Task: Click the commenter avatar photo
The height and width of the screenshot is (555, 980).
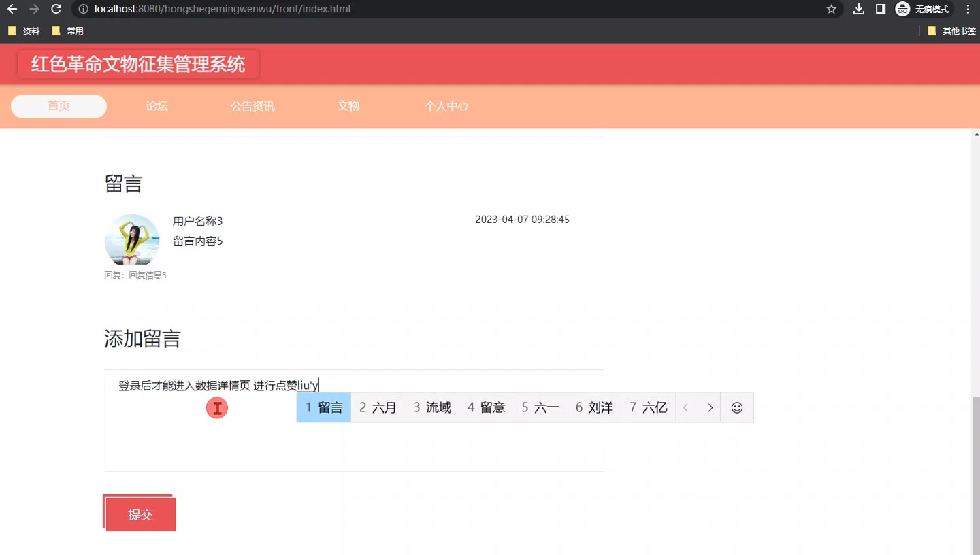Action: click(132, 240)
